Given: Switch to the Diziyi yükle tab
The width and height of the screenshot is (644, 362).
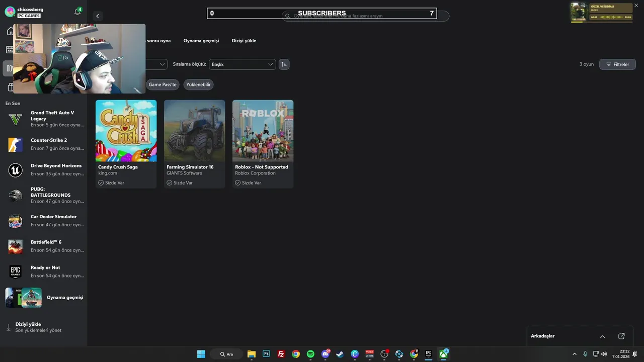Looking at the screenshot, I should tap(244, 41).
